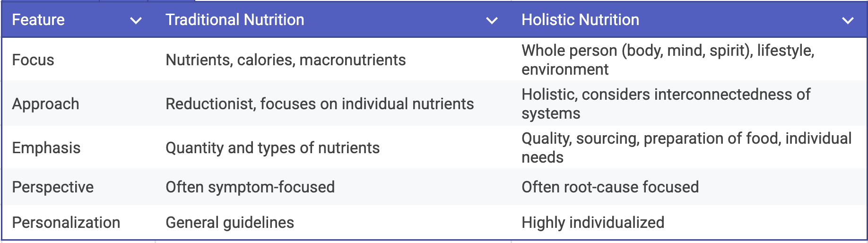Select the Holistic Nutrition header label
868x243 pixels.
click(580, 20)
